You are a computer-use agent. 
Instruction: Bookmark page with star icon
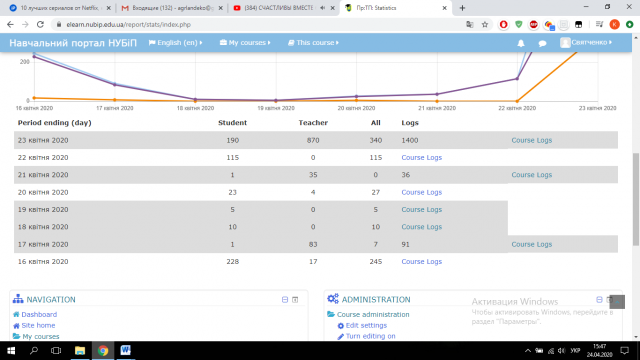[x=485, y=24]
